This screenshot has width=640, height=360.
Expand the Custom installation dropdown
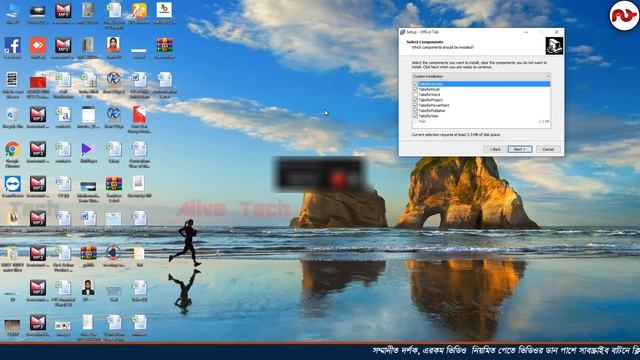(481, 76)
